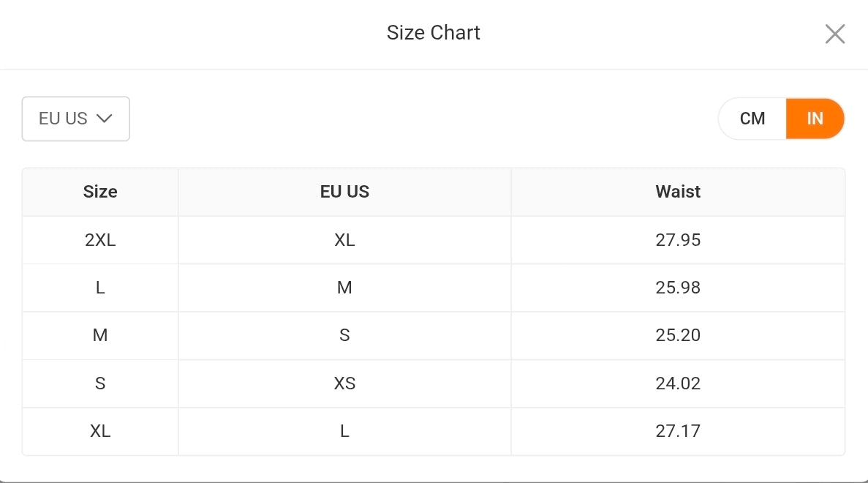The width and height of the screenshot is (868, 483).
Task: Click the XL size cell in last row
Action: 100,431
